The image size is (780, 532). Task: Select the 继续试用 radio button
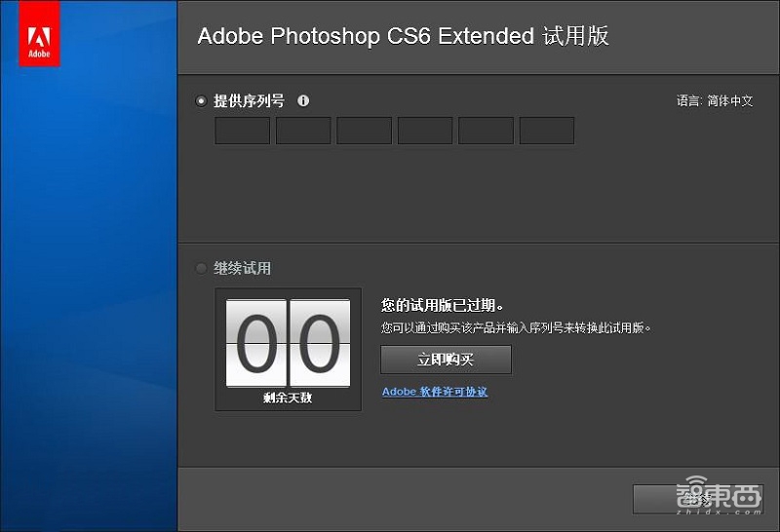tap(201, 269)
